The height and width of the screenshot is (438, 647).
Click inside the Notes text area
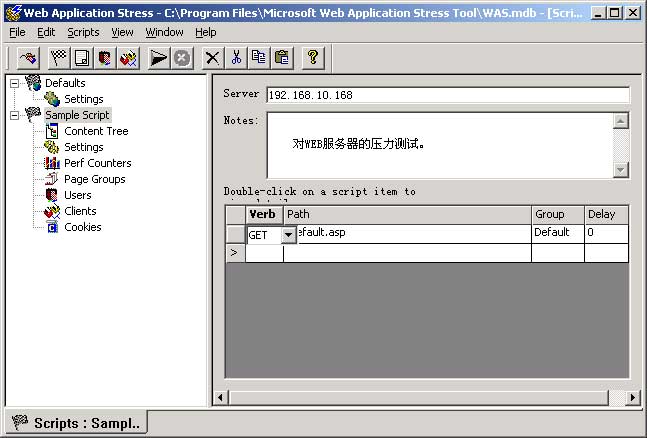[x=439, y=145]
